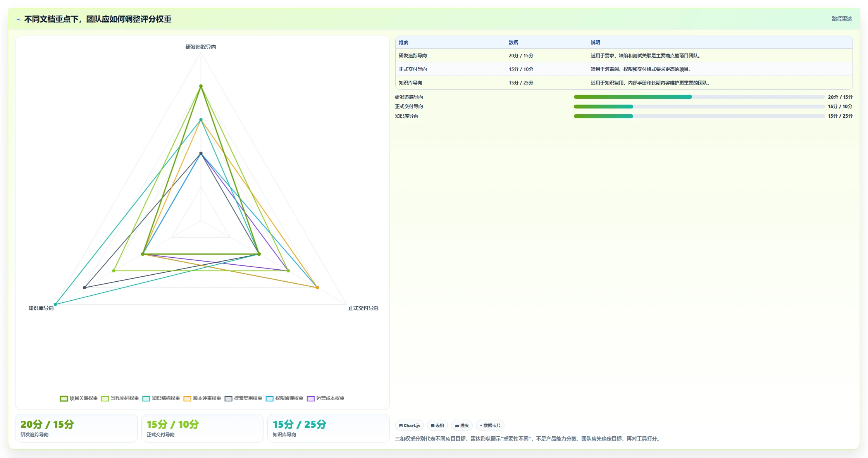Select the 研发追踪导向 cell in the table
This screenshot has width=868, height=458.
(x=413, y=56)
